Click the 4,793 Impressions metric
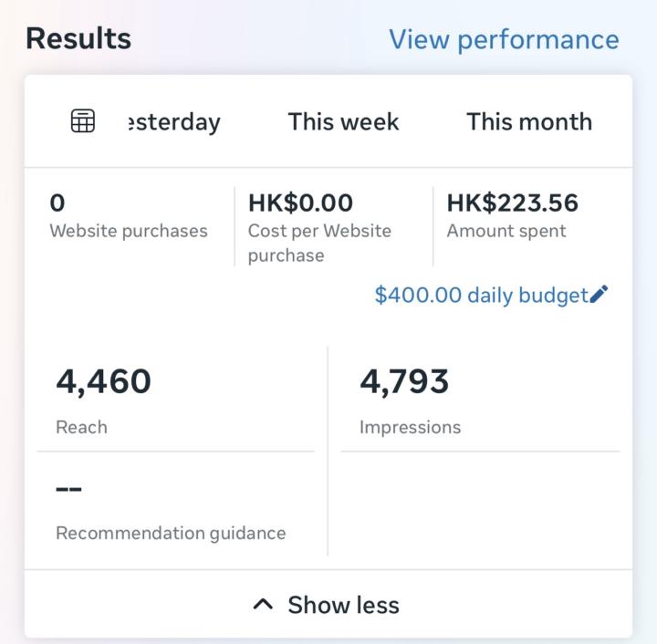This screenshot has width=657, height=644. [404, 381]
